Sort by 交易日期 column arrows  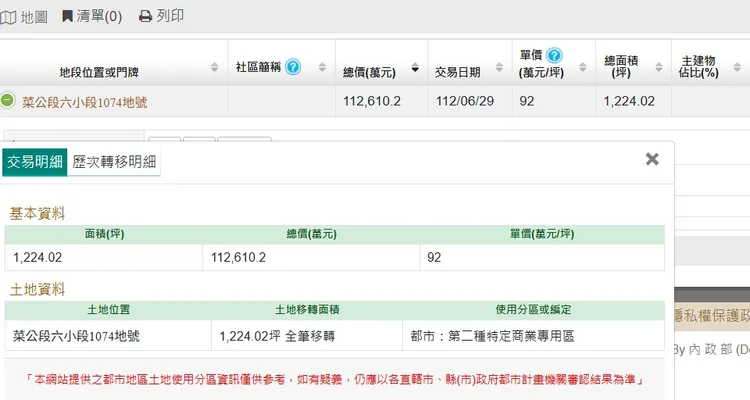[499, 67]
